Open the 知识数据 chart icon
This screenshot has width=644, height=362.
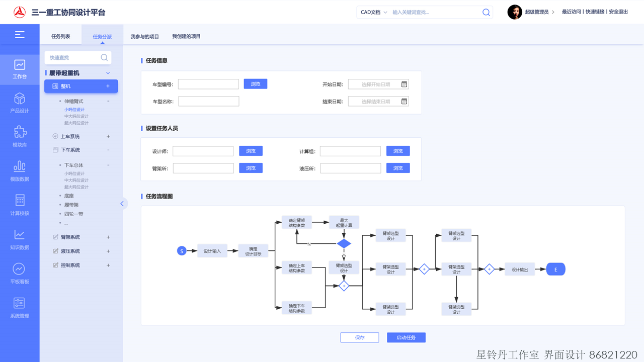(20, 234)
